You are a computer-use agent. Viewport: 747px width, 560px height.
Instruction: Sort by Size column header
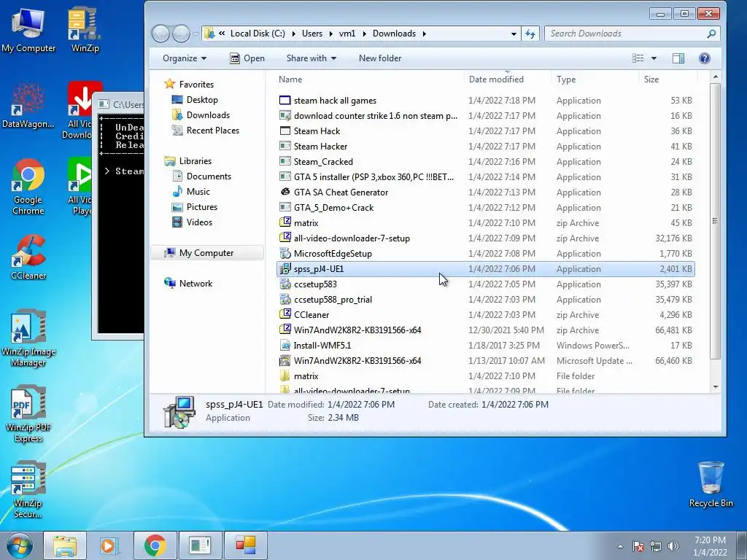pos(668,79)
